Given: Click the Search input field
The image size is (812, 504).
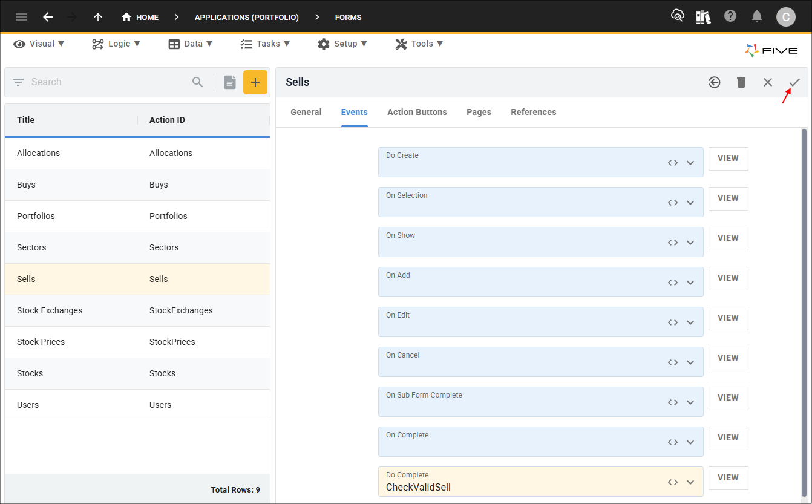Looking at the screenshot, I should pyautogui.click(x=109, y=82).
